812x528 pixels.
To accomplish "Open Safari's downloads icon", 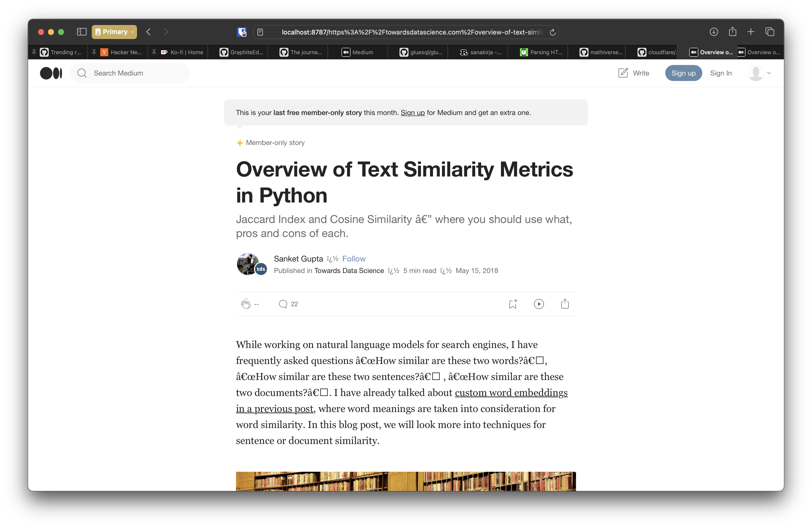I will [x=713, y=32].
